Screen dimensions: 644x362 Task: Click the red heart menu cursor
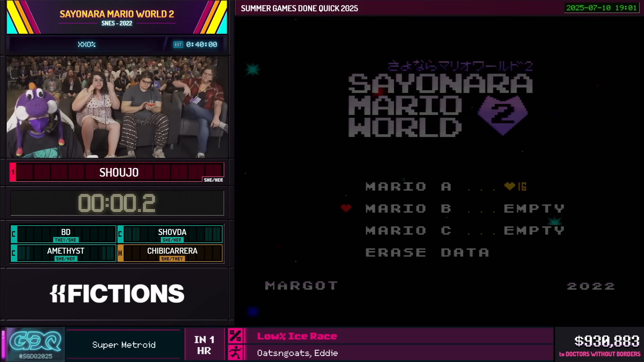click(346, 208)
